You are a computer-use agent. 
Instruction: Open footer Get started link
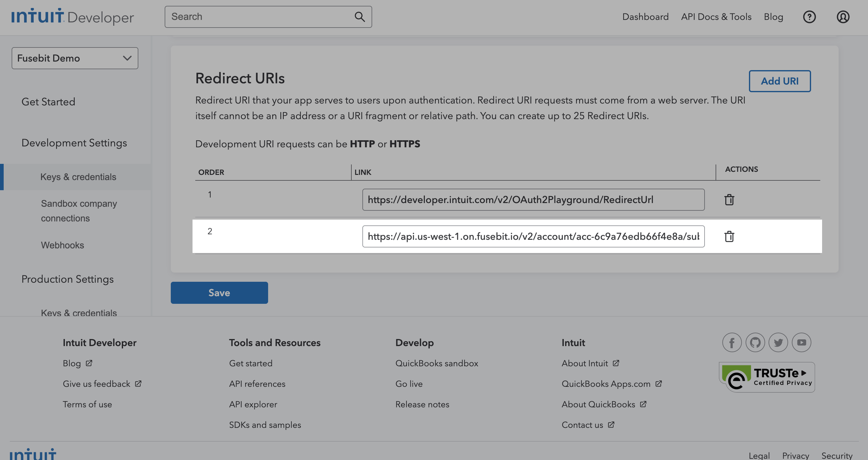coord(251,363)
